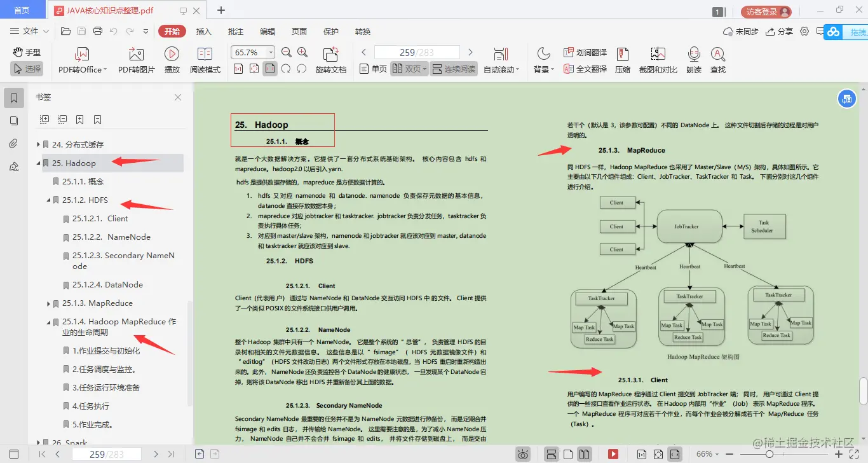The width and height of the screenshot is (868, 463).
Task: Click the 访客登录 login button
Action: click(x=766, y=11)
